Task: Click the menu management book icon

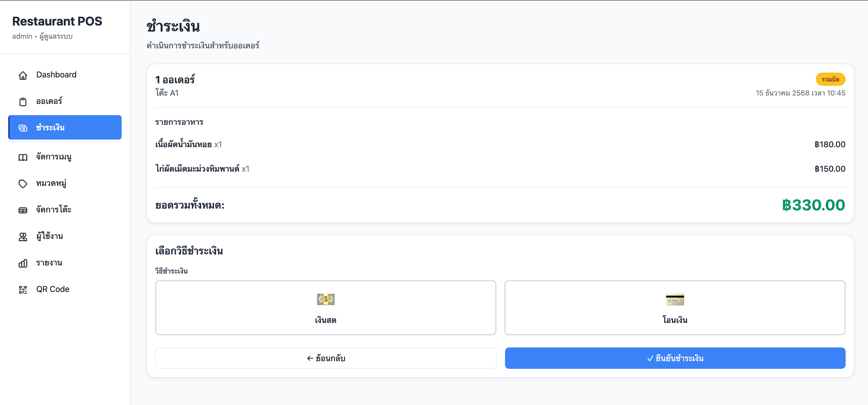Action: click(23, 157)
